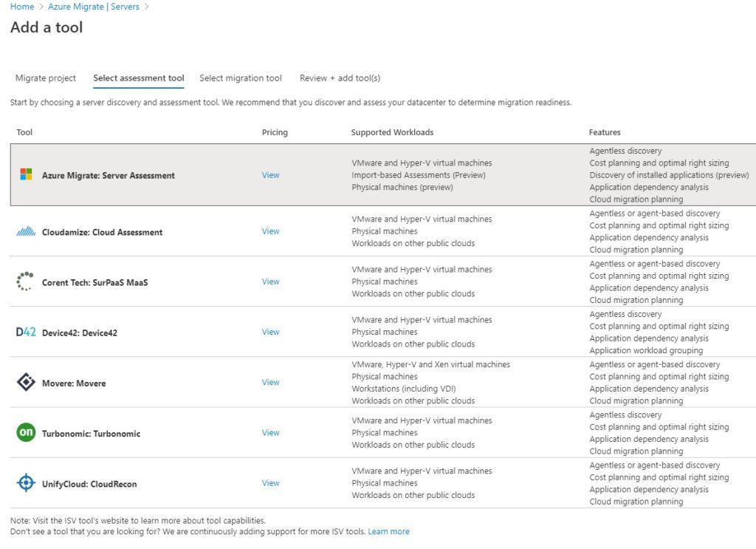Click 'Agentless discovery' in Turbonomic row
The image size is (756, 549).
point(625,415)
